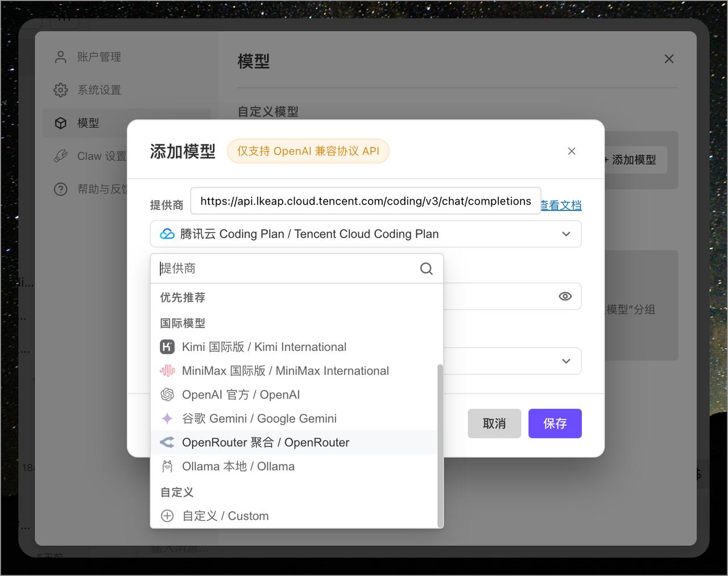Select Kimi 国际版 / Kimi International option
Viewport: 728px width, 576px height.
click(x=294, y=347)
